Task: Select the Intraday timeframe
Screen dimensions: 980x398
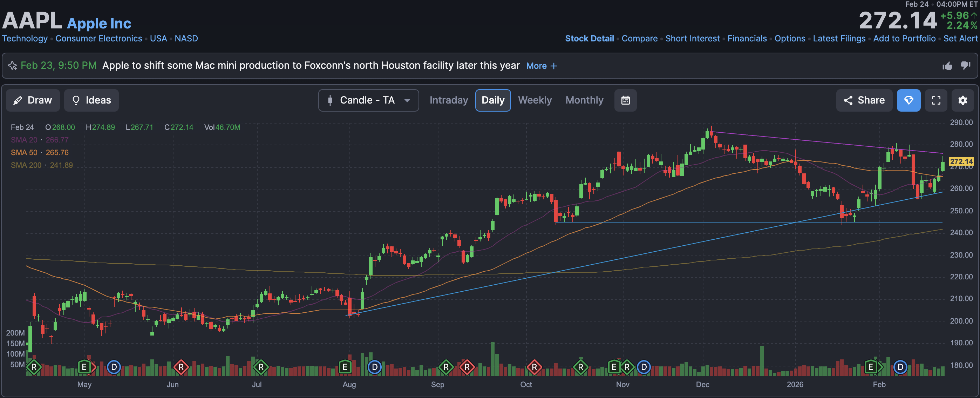Action: tap(449, 100)
